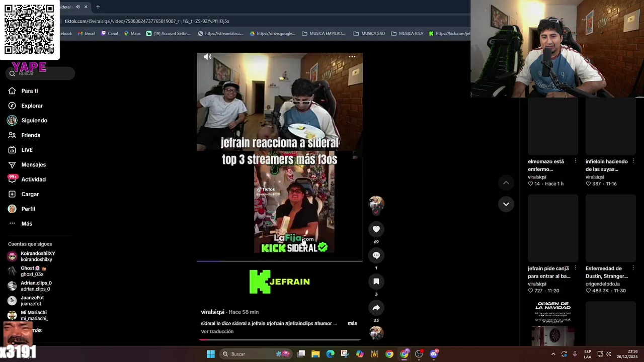Click viralsiqsi username under video

point(212,312)
